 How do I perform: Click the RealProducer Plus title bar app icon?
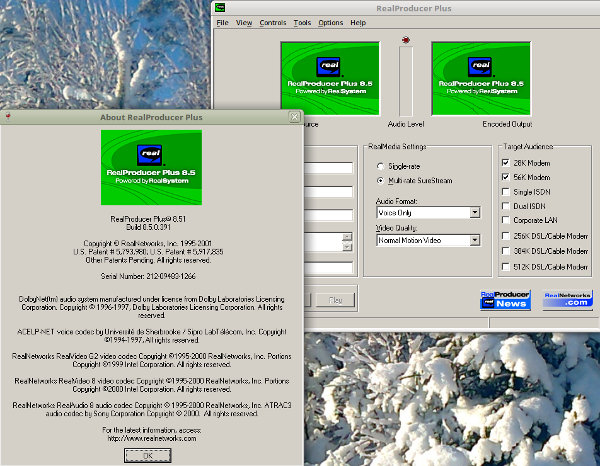(x=220, y=7)
